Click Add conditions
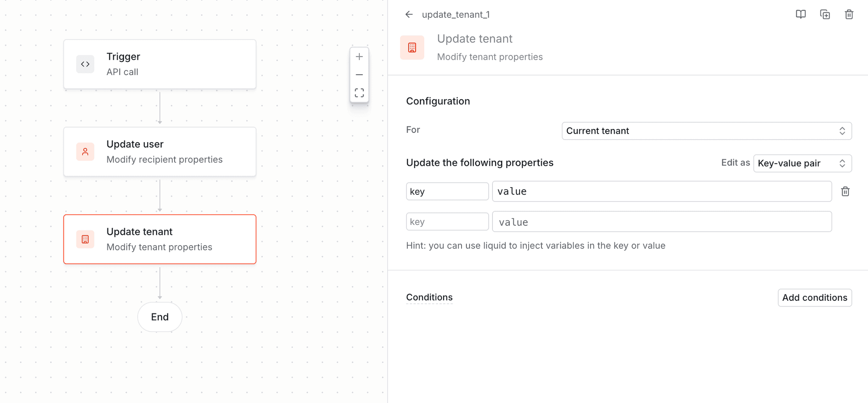This screenshot has width=868, height=403. tap(814, 297)
